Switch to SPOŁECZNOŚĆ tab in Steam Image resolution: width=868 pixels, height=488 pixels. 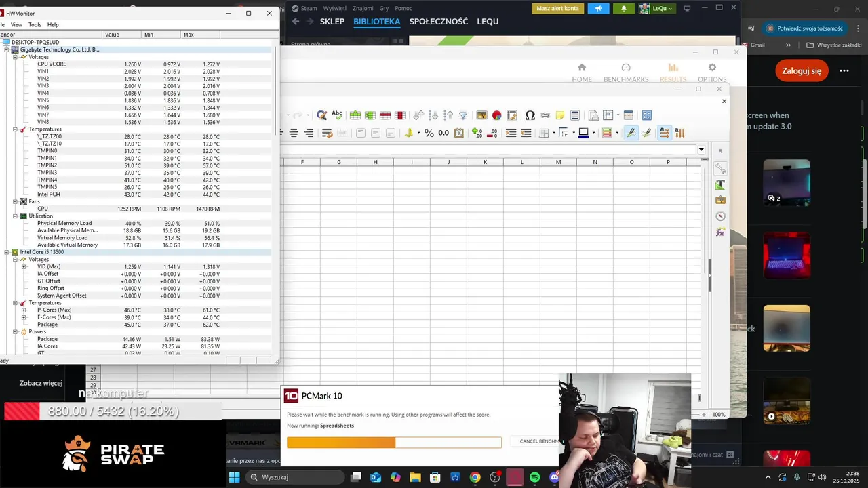[439, 22]
